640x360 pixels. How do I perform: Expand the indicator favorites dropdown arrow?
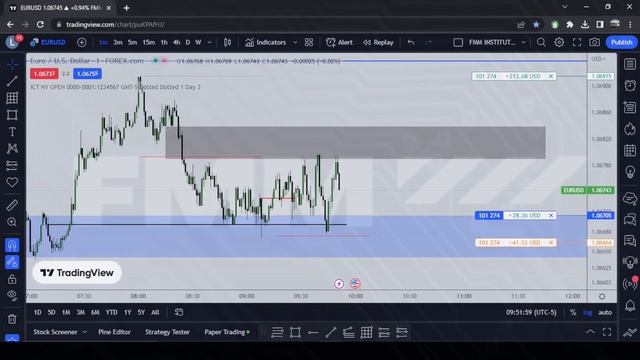(x=295, y=42)
